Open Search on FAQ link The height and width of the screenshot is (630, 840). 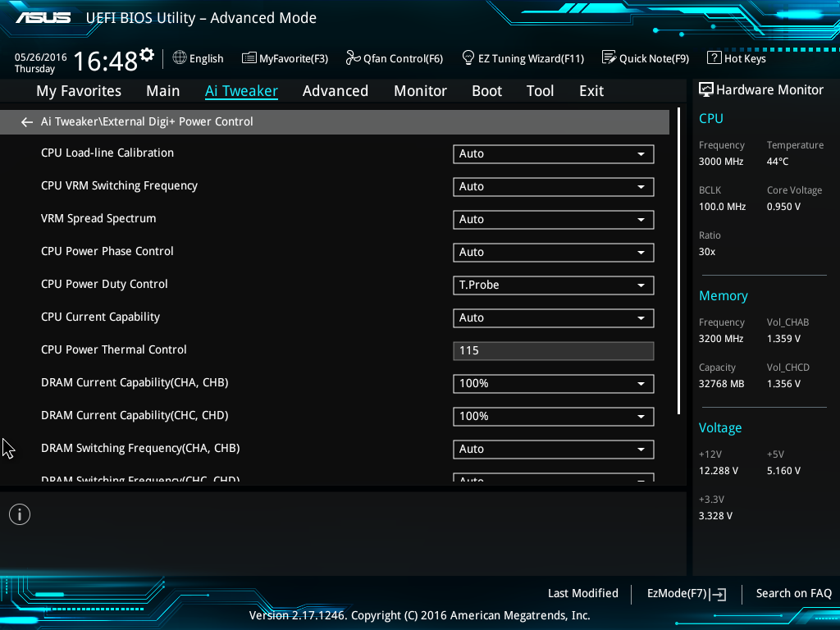coord(793,594)
